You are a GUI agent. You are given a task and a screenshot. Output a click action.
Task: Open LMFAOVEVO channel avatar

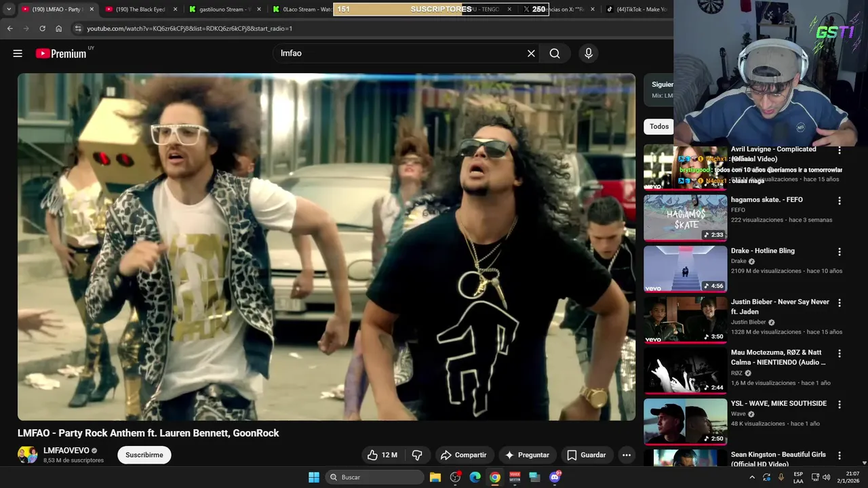coord(27,455)
